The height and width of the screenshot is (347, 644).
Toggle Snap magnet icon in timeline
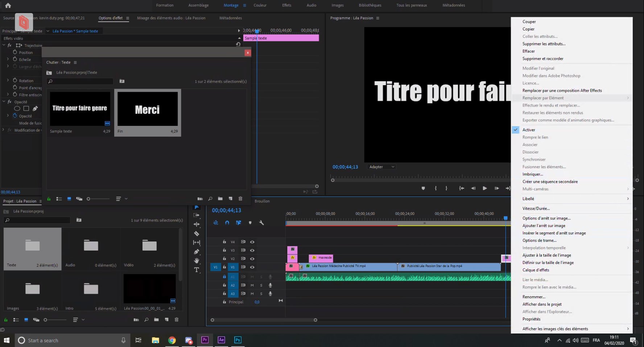[x=227, y=223]
